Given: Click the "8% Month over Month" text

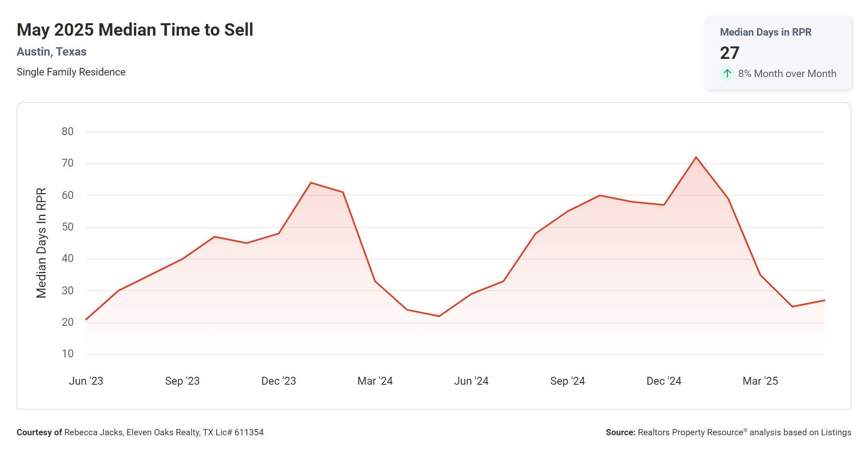Looking at the screenshot, I should (x=787, y=74).
